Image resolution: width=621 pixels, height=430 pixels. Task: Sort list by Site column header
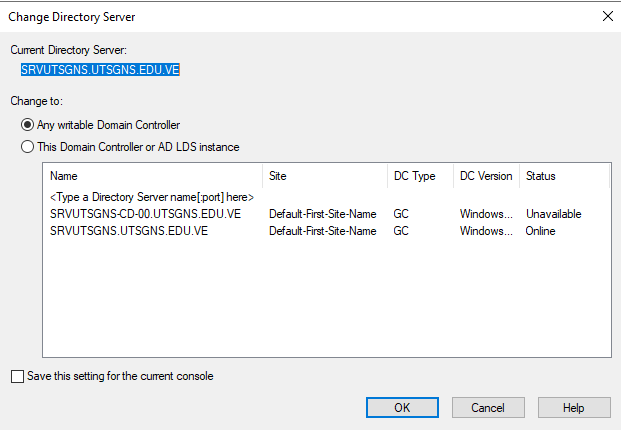coord(325,176)
